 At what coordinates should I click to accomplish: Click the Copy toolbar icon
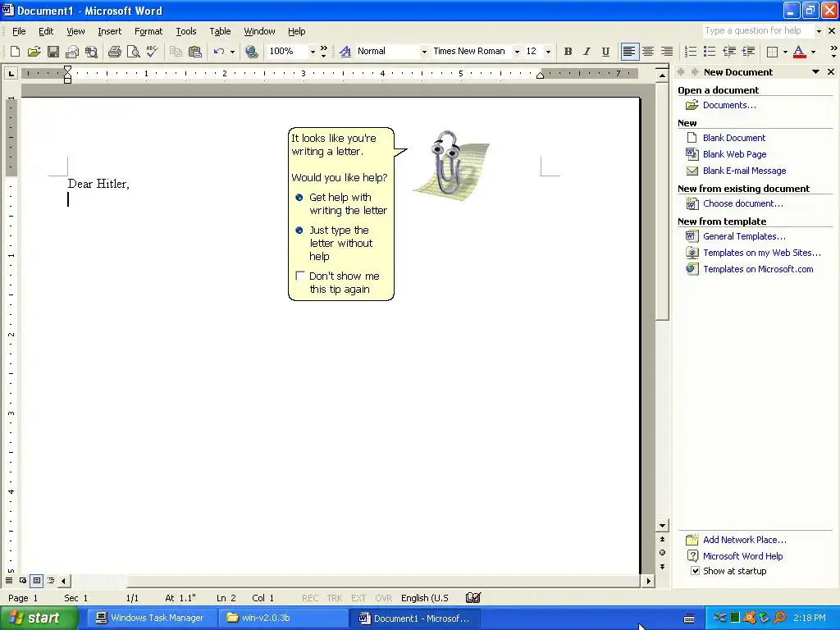point(176,52)
